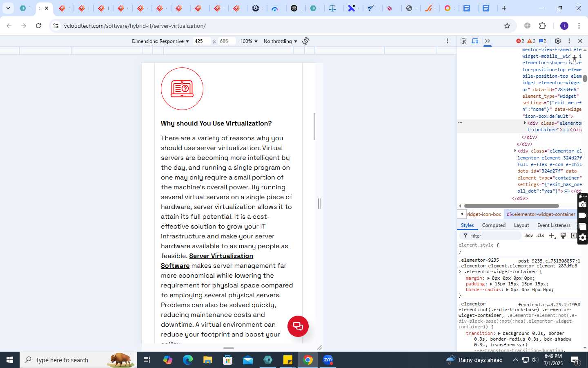Rotate the device viewport orientation
588x368 pixels.
(306, 41)
